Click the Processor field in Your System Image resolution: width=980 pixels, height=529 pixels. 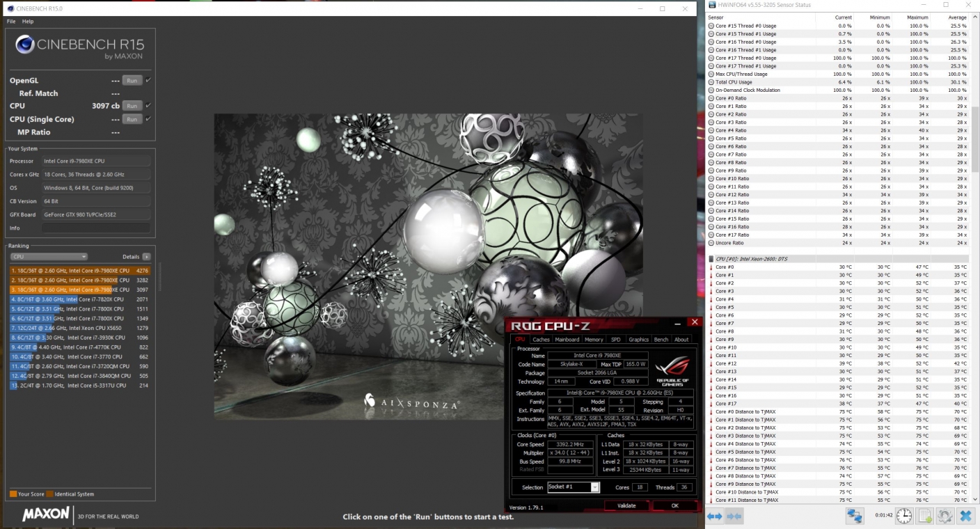[x=96, y=161]
